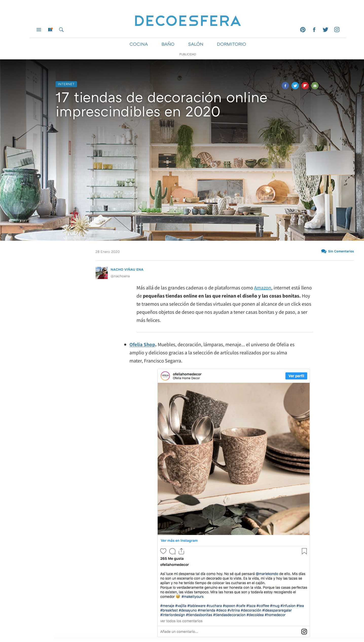Select the COCINA navigation item
This screenshot has width=364, height=642.
(138, 44)
